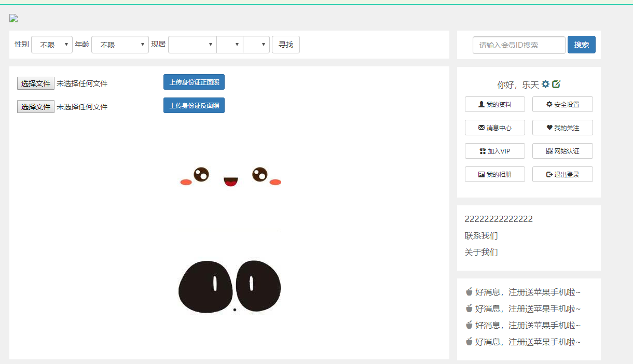
Task: Click the black cartoon eyes image
Action: pyautogui.click(x=230, y=287)
